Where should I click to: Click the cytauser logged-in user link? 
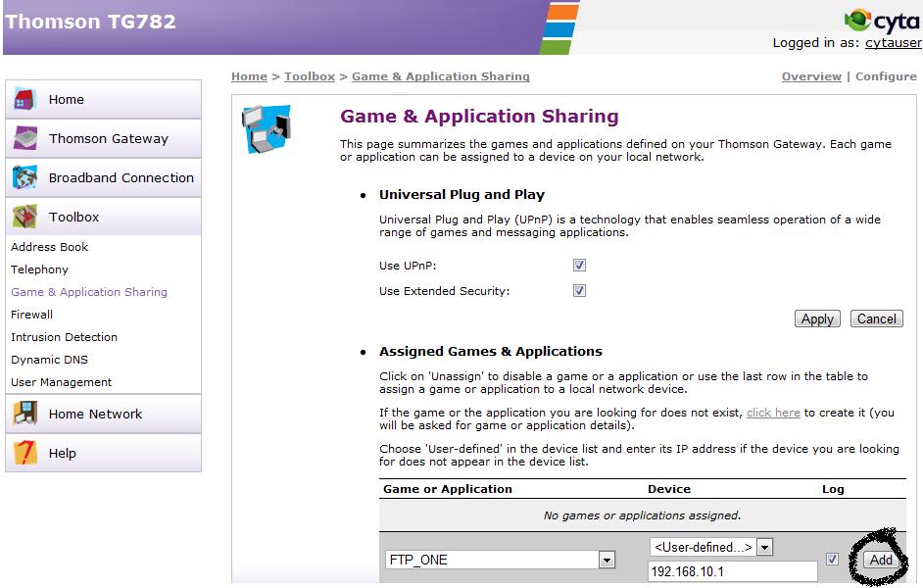click(893, 43)
